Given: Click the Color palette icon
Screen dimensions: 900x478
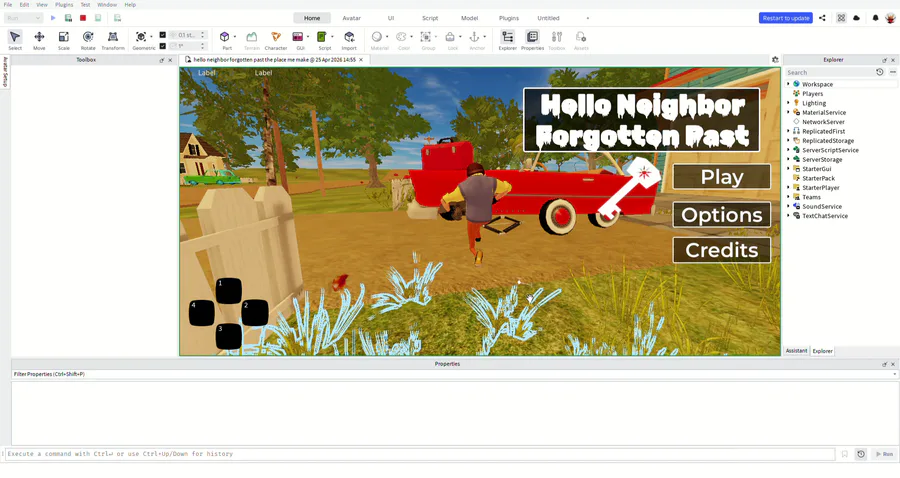Looking at the screenshot, I should pos(401,37).
